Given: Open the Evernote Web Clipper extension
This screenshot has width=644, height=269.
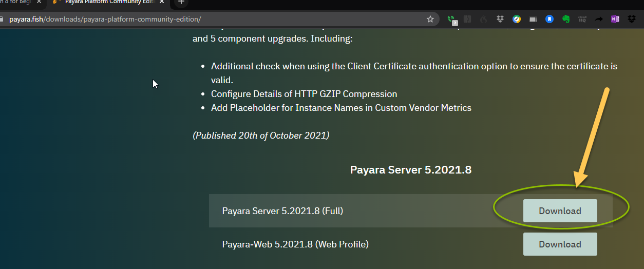Looking at the screenshot, I should coord(566,19).
